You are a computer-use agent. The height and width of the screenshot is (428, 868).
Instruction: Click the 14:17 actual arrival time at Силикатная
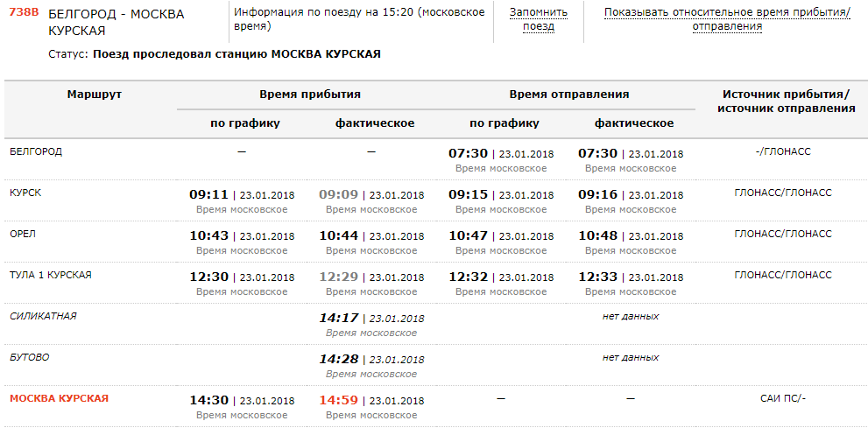339,318
